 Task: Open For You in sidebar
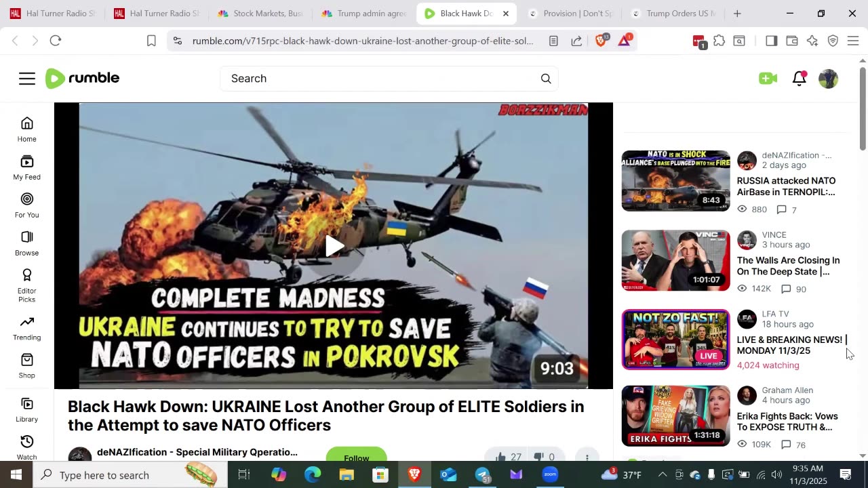27,205
